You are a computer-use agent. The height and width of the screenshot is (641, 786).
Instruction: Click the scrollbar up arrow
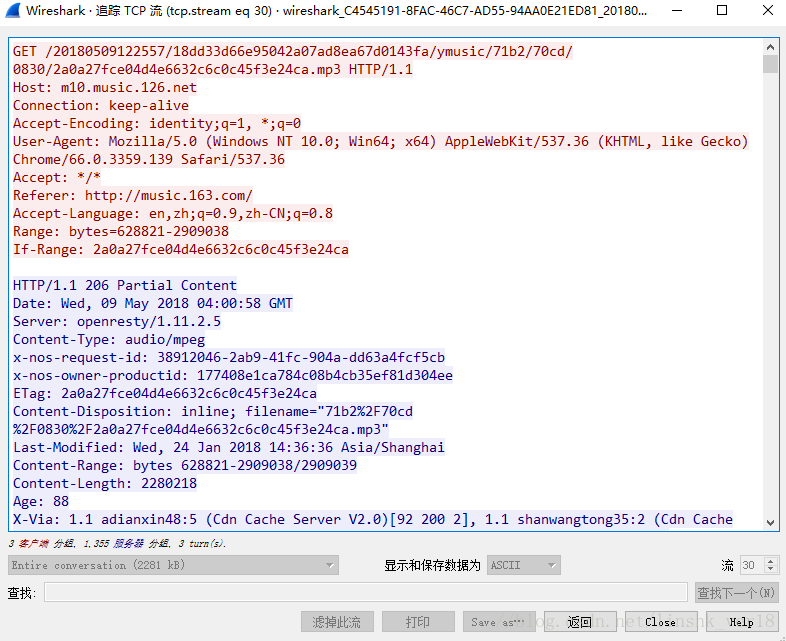click(x=770, y=47)
